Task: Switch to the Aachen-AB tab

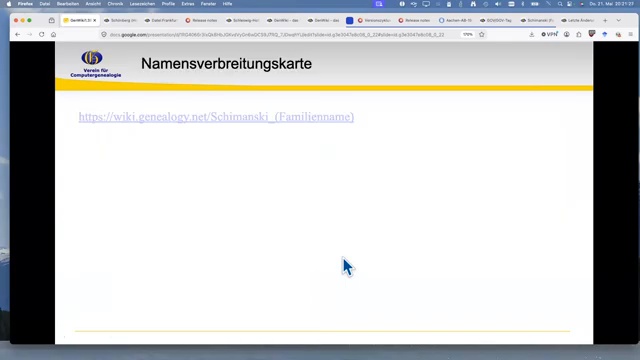Action: coord(456,20)
